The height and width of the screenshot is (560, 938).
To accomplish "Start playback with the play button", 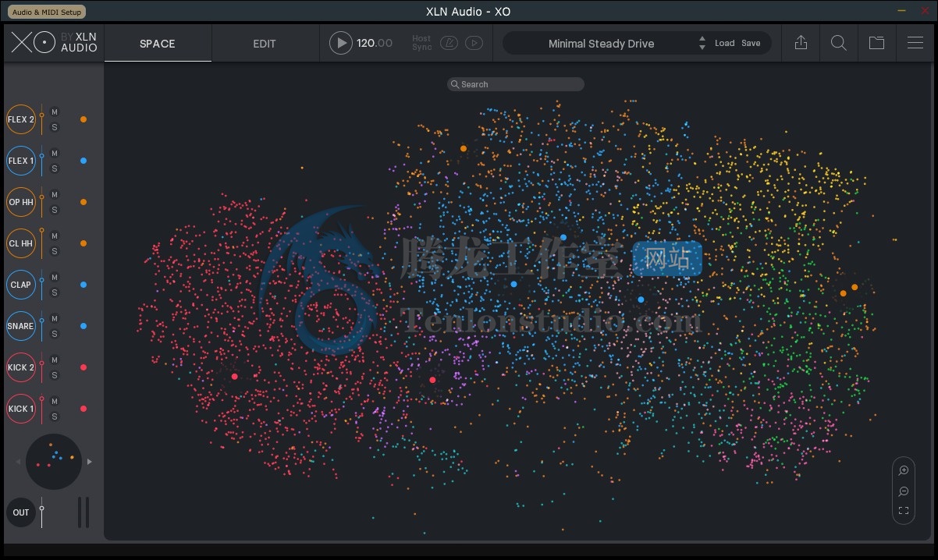I will tap(340, 43).
